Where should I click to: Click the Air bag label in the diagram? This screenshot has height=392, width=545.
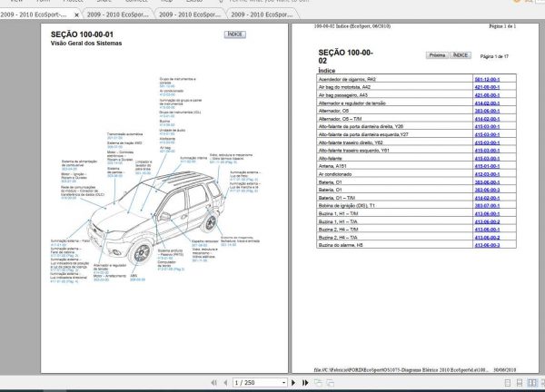coord(165,148)
